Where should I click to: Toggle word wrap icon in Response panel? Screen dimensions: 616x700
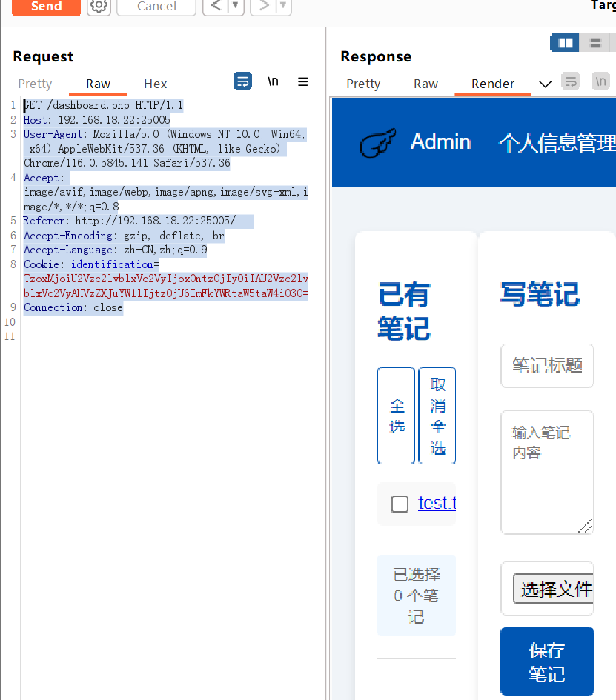(571, 81)
